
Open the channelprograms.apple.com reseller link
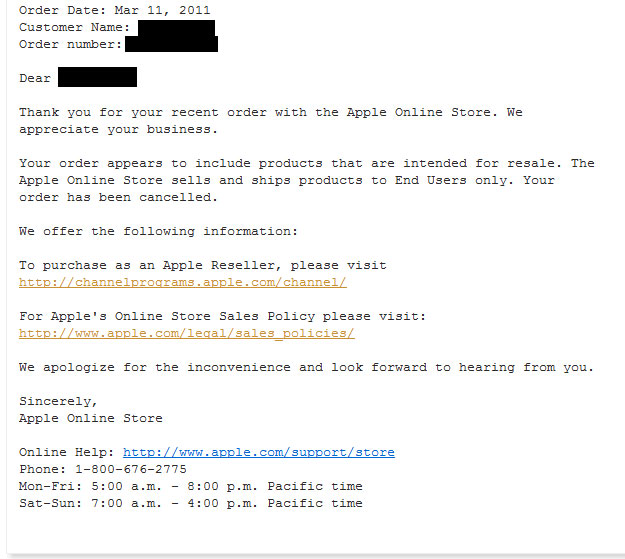pos(183,283)
